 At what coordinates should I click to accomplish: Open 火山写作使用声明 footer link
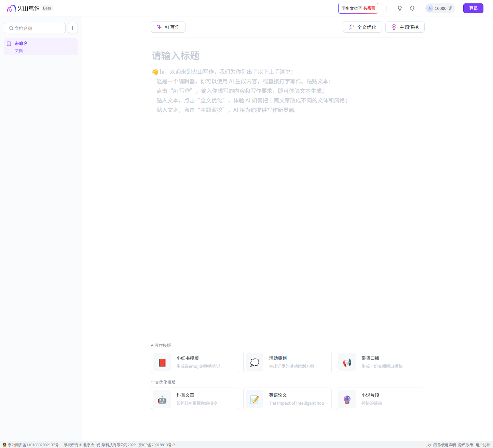441,445
